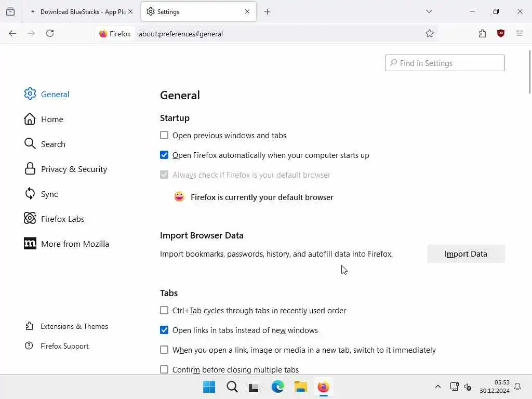The height and width of the screenshot is (399, 532).
Task: Uncheck Open links in tabs instead of windows
Action: click(x=164, y=330)
